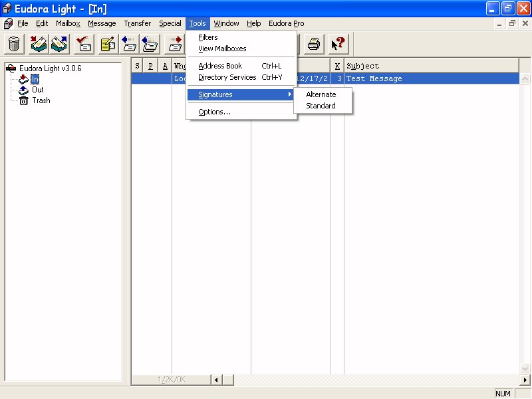Open the Window menu
Image resolution: width=532 pixels, height=399 pixels.
click(226, 23)
